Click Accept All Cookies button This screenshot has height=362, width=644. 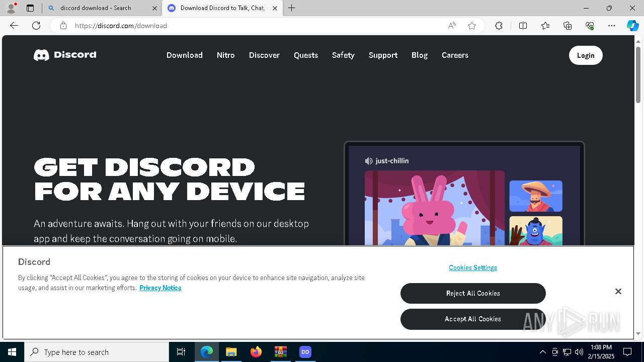point(473,319)
